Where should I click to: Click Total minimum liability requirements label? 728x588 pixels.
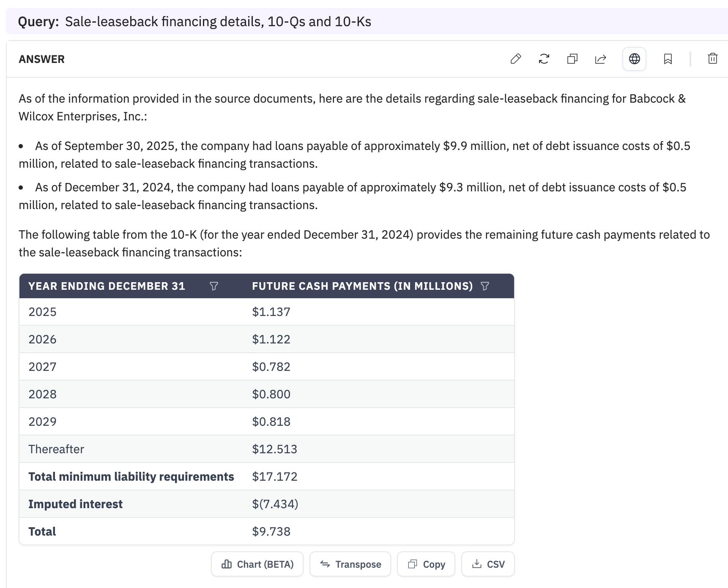click(x=131, y=476)
